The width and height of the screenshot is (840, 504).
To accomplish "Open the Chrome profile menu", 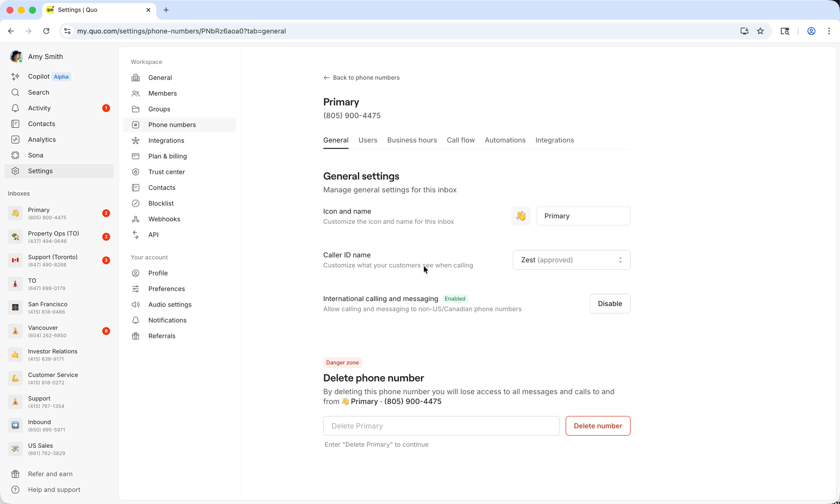I will pos(811,31).
